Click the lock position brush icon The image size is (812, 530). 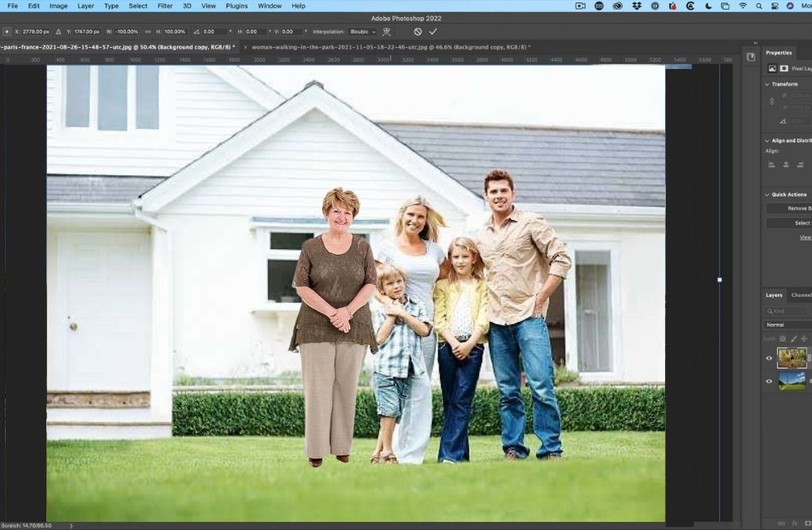click(x=793, y=338)
